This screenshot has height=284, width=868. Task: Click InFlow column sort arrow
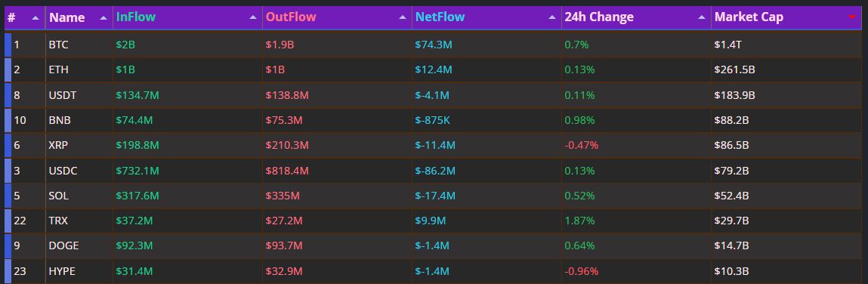(253, 17)
